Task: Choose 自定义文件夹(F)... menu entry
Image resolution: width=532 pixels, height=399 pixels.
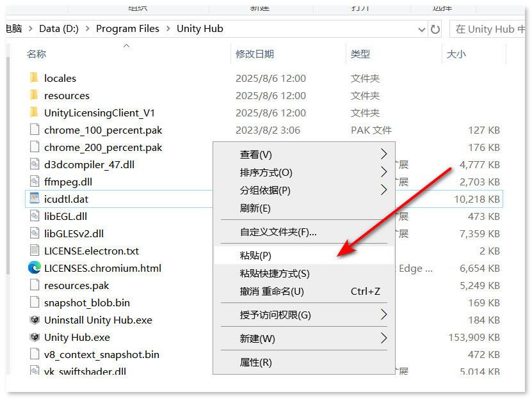Action: [x=304, y=232]
